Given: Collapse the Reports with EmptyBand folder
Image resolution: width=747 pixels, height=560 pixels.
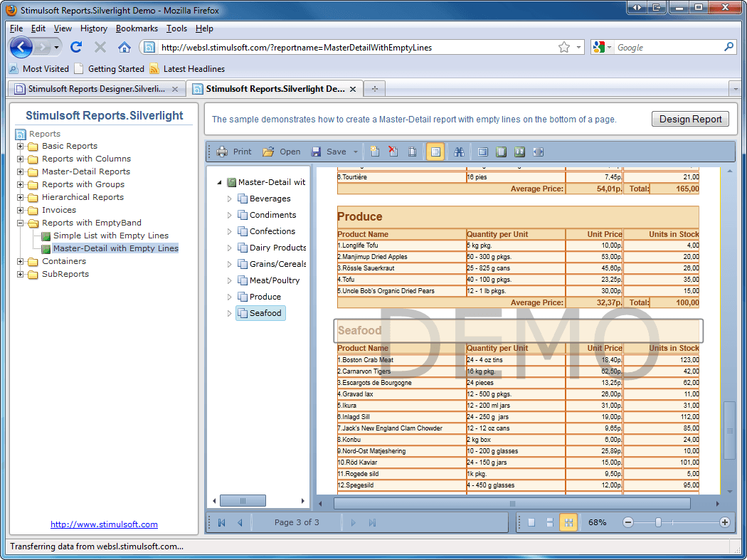Looking at the screenshot, I should click(20, 223).
